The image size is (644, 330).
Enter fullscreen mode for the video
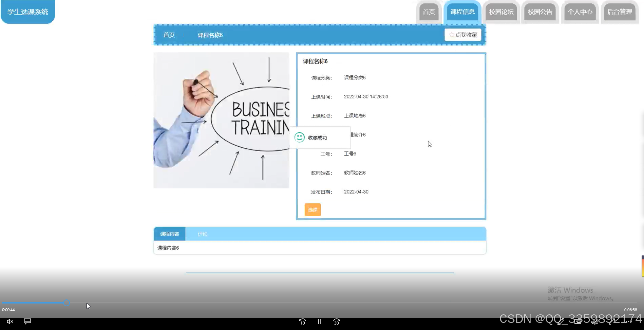(612, 322)
